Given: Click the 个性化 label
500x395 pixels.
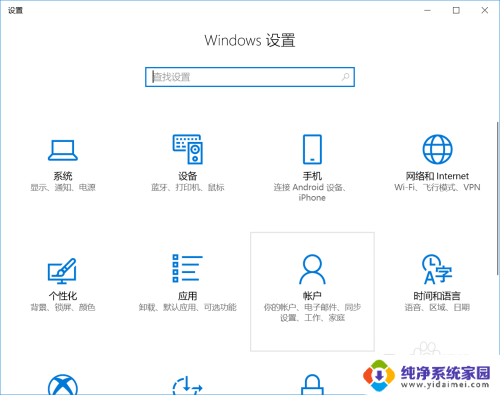Looking at the screenshot, I should pyautogui.click(x=63, y=296).
